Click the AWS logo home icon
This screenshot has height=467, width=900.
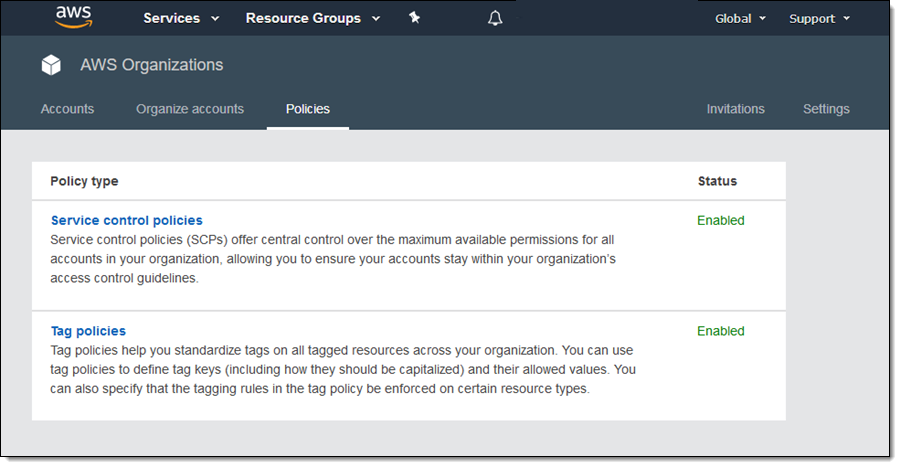pyautogui.click(x=73, y=17)
